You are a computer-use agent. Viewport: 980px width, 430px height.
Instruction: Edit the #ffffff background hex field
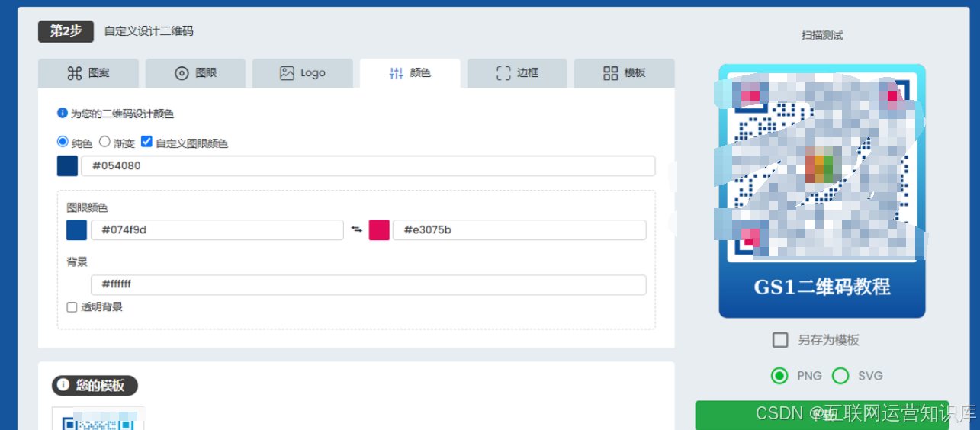[x=368, y=285]
